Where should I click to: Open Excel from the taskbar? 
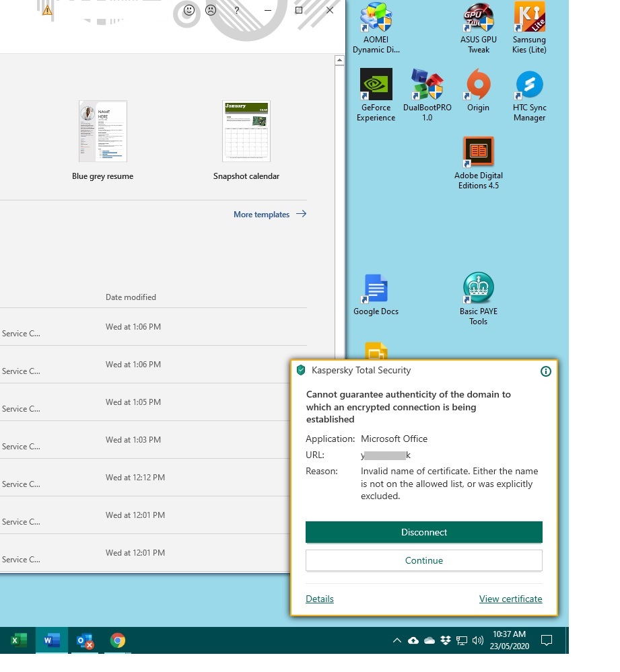click(18, 640)
